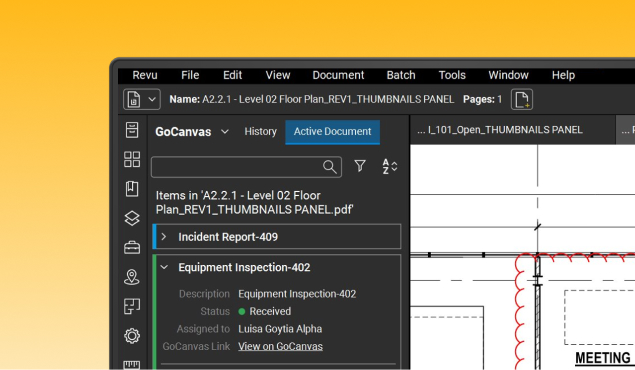Click the new document page icon
Image resolution: width=635 pixels, height=370 pixels.
click(x=522, y=99)
